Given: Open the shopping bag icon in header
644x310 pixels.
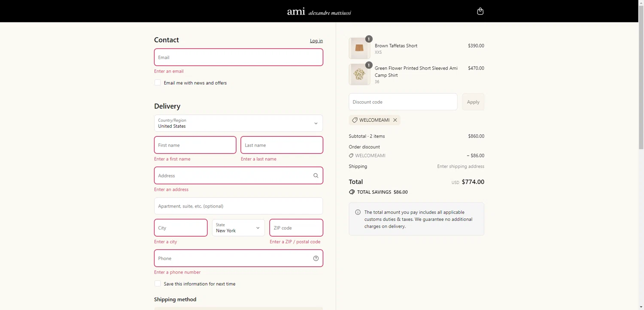Looking at the screenshot, I should click(x=480, y=11).
